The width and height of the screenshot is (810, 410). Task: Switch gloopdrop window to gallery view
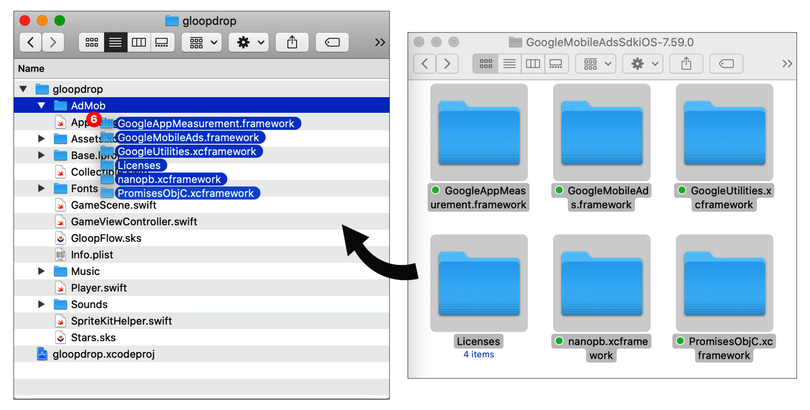tap(162, 42)
